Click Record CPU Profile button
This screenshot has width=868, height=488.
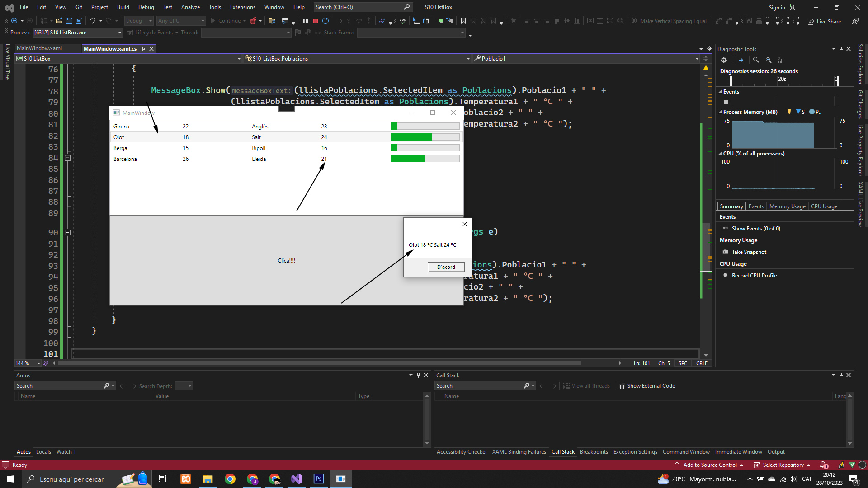754,276
